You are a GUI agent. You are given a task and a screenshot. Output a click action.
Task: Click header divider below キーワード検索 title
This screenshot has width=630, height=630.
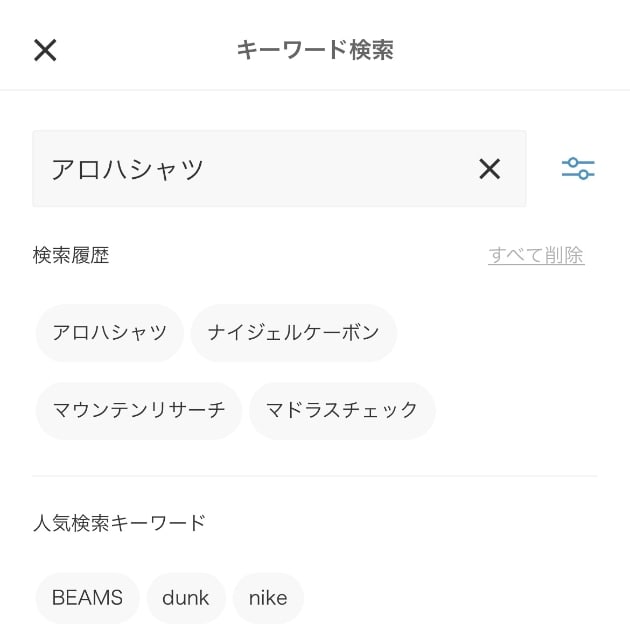pos(315,90)
